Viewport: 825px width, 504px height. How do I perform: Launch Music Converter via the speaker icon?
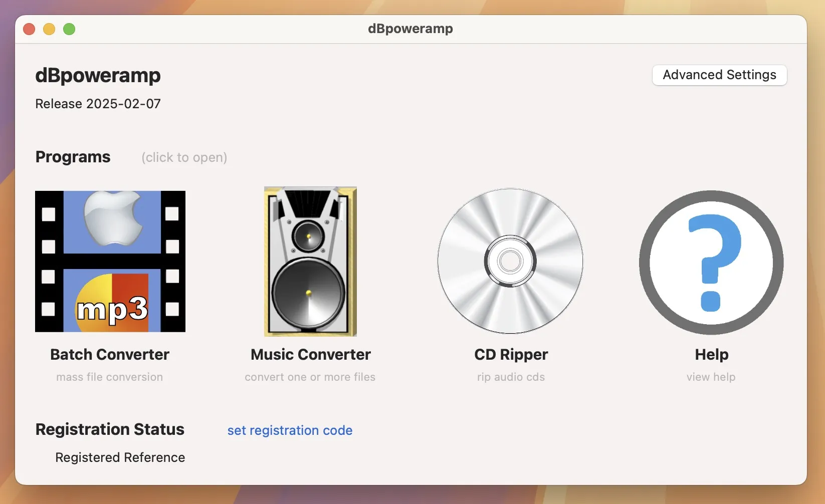click(310, 261)
